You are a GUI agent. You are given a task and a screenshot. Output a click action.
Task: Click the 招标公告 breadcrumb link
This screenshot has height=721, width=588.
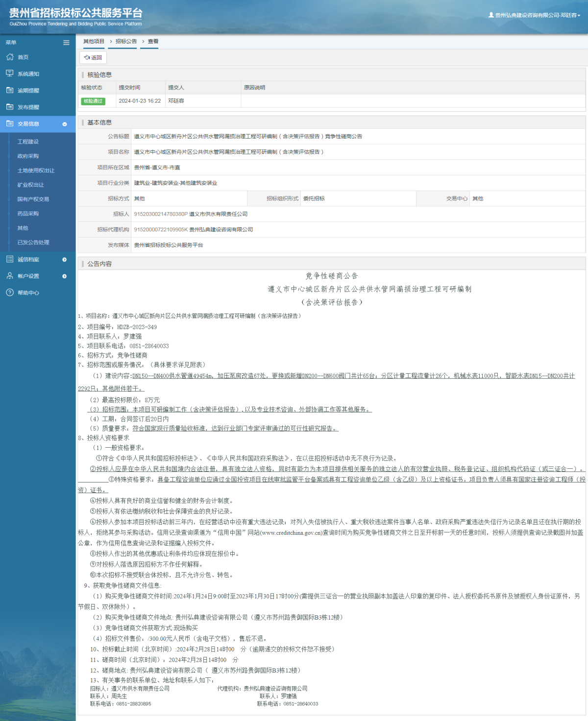126,42
